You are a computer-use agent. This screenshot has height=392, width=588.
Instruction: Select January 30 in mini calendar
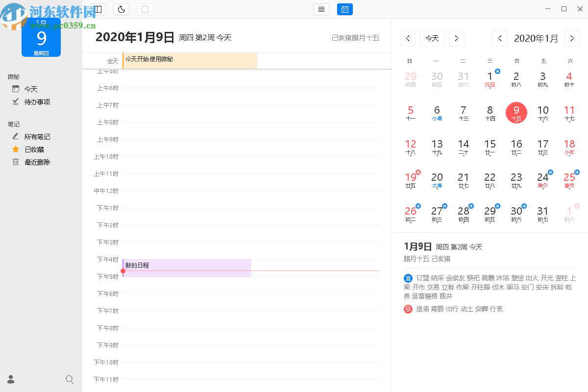point(516,214)
